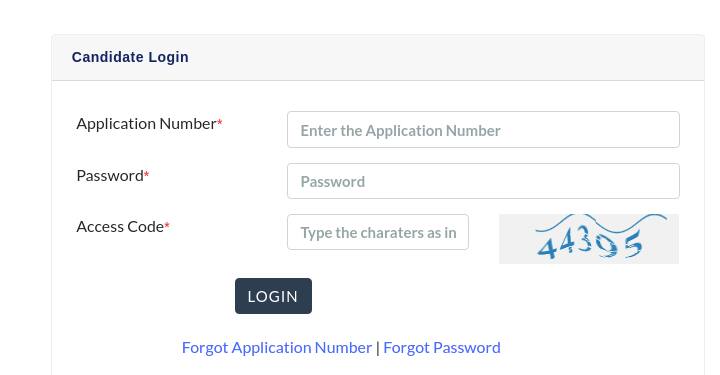Open the Forgot Application Number link
This screenshot has height=375, width=720.
pos(277,347)
